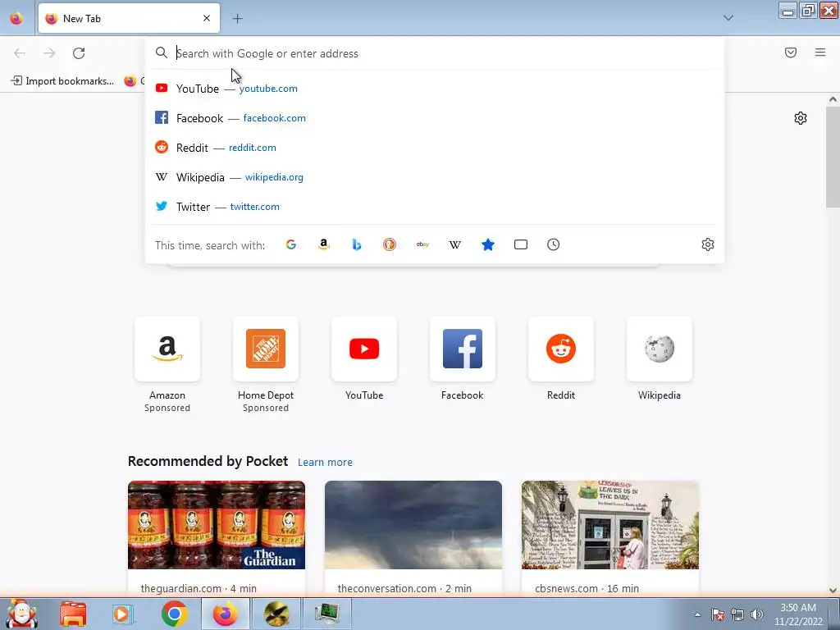Click the volume speaker tray icon
This screenshot has height=630, width=840.
(x=757, y=614)
